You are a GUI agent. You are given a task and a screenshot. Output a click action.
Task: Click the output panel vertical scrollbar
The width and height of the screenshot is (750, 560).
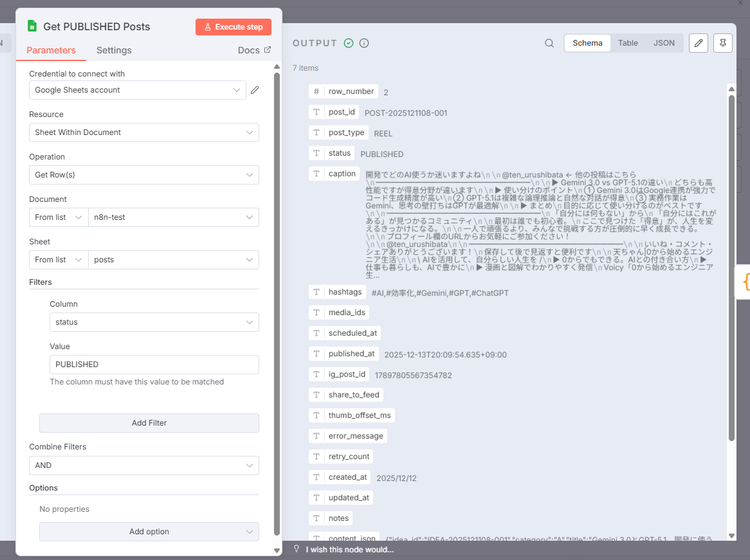pyautogui.click(x=731, y=257)
